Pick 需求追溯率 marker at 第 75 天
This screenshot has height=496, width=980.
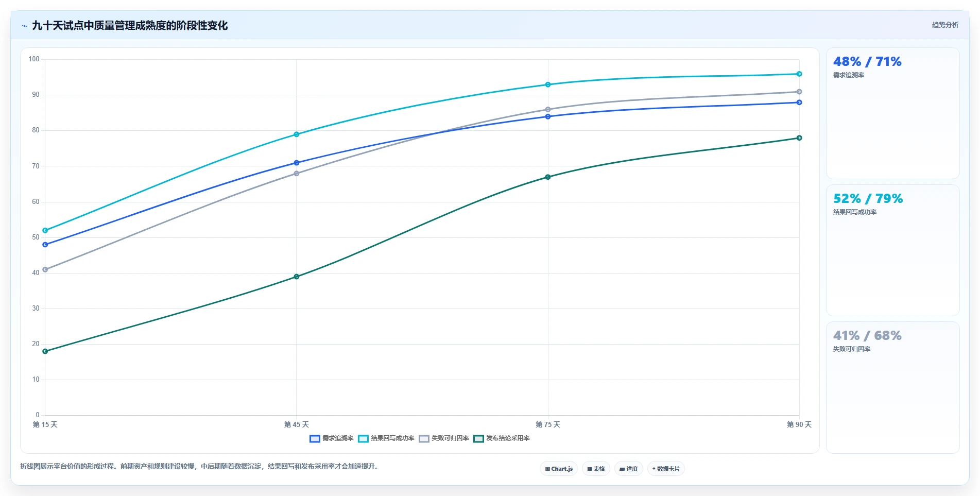548,117
